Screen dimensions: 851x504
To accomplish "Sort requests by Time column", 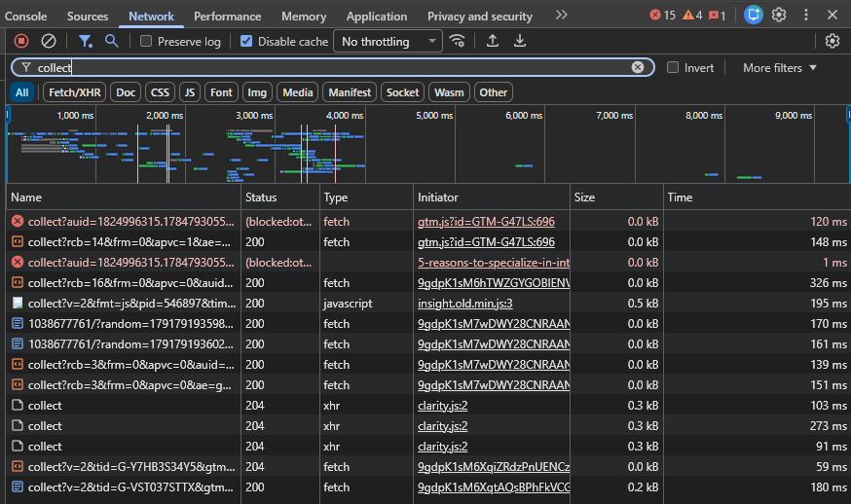I will coord(758,198).
